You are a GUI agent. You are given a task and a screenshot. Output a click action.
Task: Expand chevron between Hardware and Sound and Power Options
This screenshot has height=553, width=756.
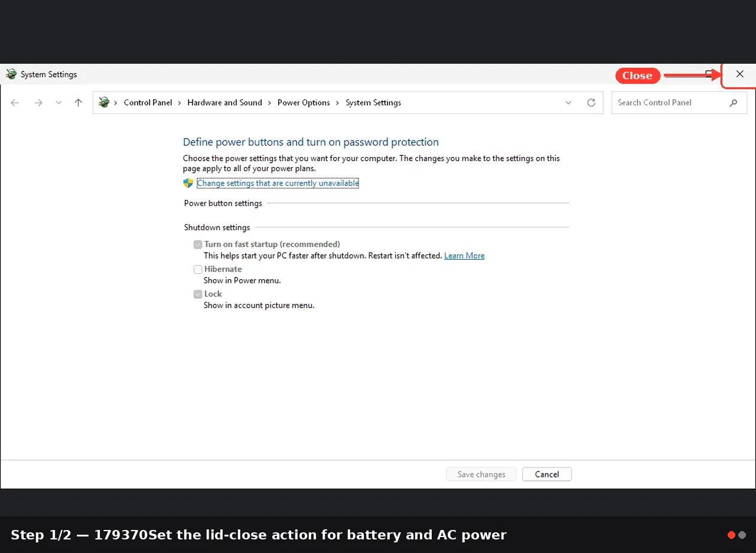(x=270, y=103)
